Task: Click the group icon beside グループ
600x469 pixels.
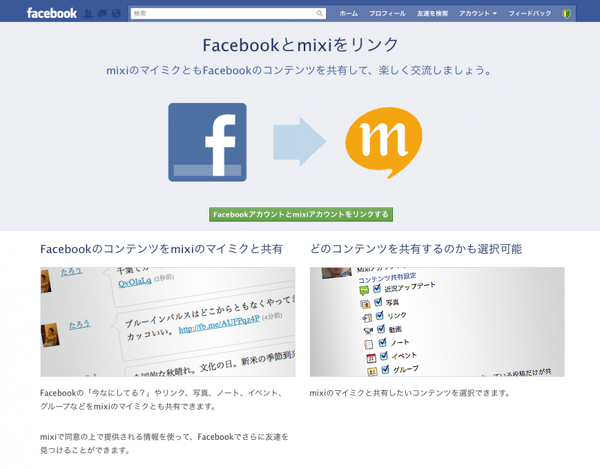Action: [x=372, y=371]
